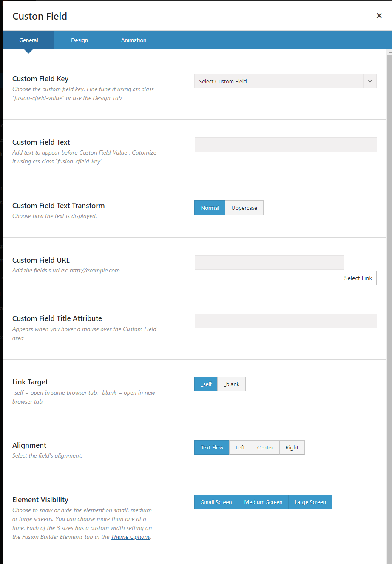Choose _self link target
This screenshot has height=564, width=392.
(205, 384)
